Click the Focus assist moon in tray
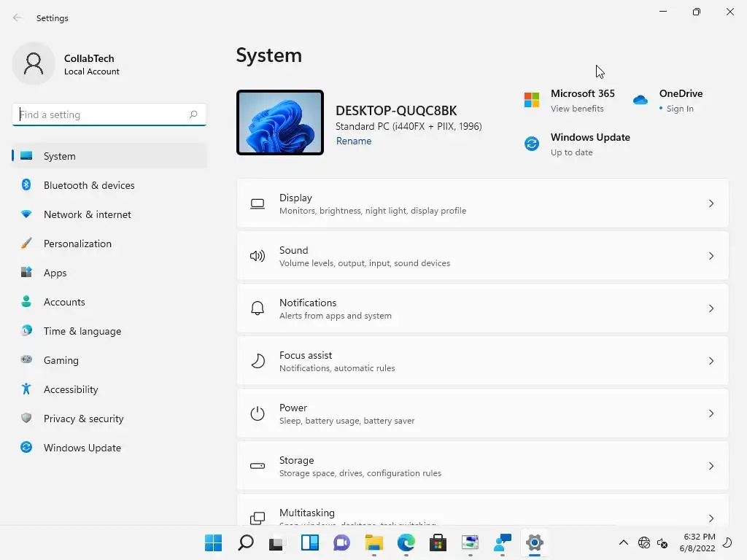This screenshot has width=747, height=560. [x=727, y=542]
